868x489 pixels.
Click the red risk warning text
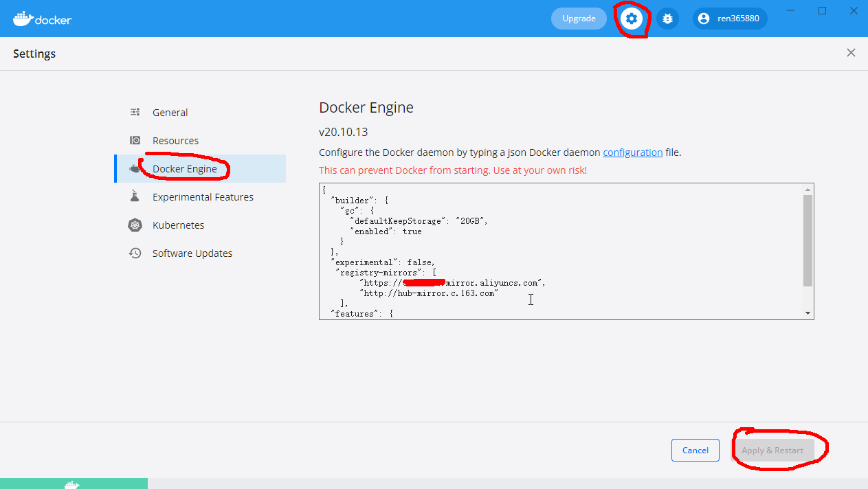click(x=453, y=170)
